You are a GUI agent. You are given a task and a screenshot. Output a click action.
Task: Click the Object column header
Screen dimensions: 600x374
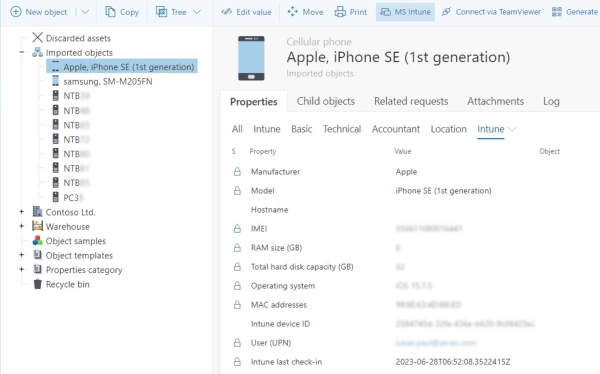[x=549, y=151]
